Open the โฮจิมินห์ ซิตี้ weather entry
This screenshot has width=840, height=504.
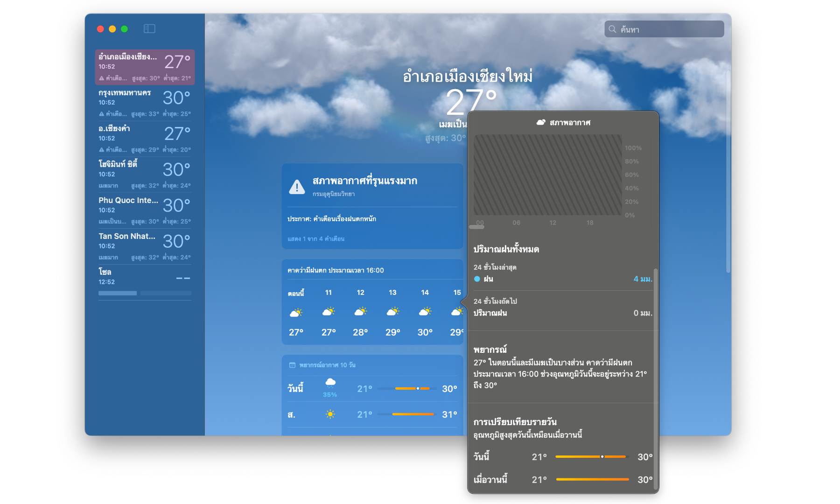click(x=145, y=175)
